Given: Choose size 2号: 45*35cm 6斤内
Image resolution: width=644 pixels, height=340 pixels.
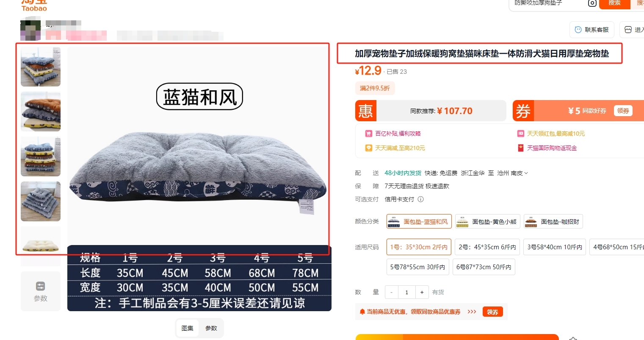Looking at the screenshot, I should (x=487, y=247).
